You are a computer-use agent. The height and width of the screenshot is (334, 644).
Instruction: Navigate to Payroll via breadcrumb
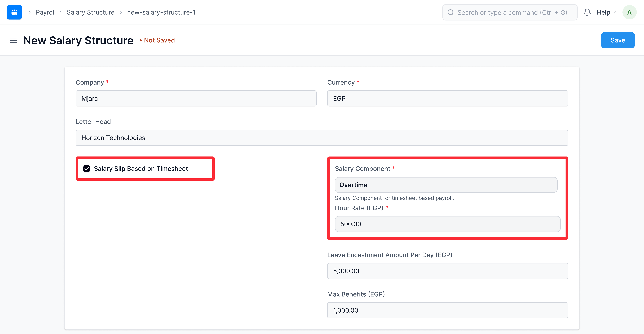46,12
